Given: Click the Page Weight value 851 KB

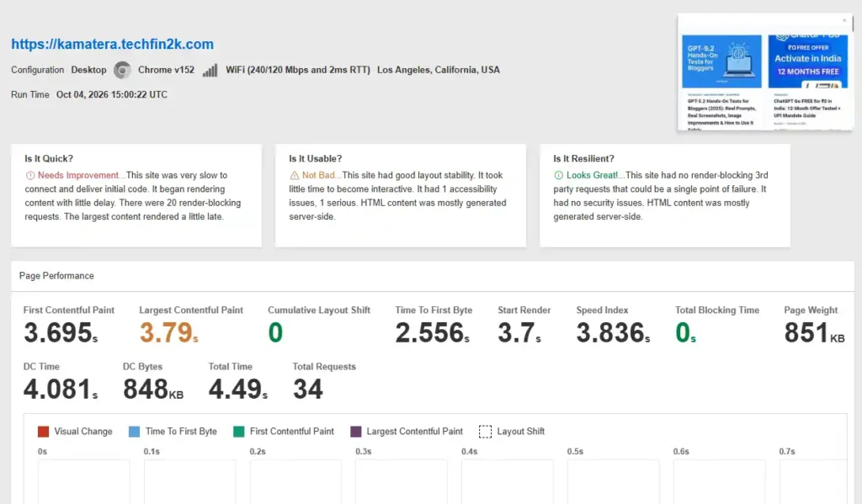Looking at the screenshot, I should pyautogui.click(x=814, y=332).
